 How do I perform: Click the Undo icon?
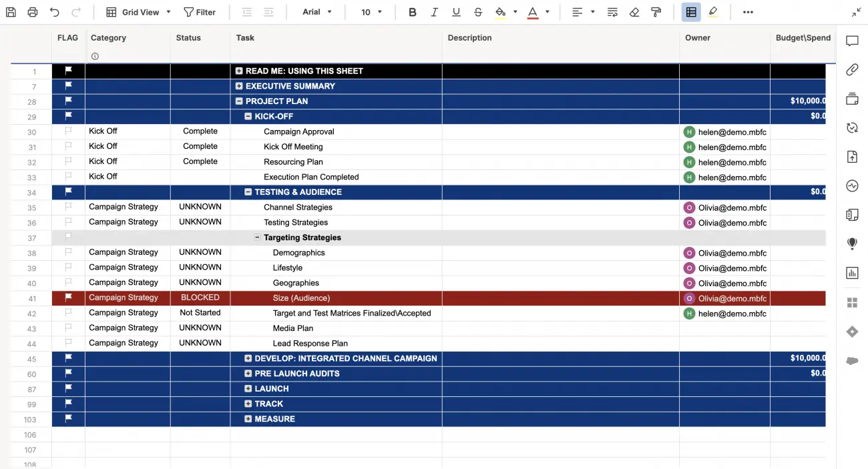point(53,11)
